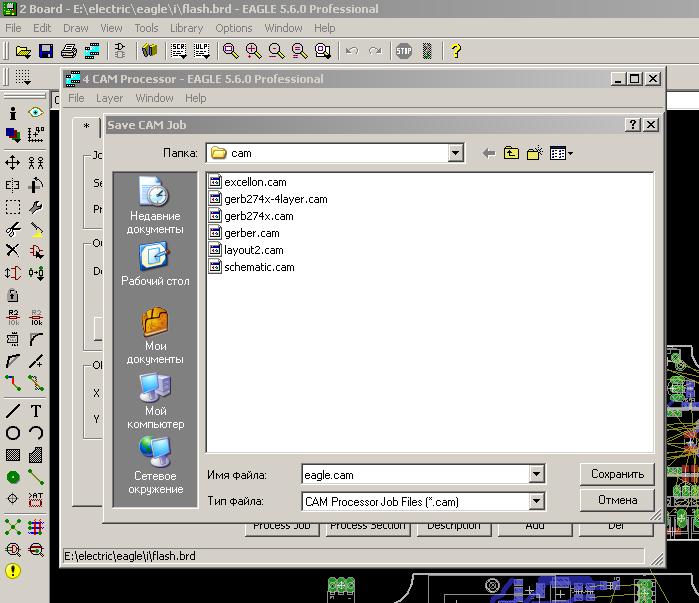The height and width of the screenshot is (603, 699).
Task: Click the Info tool in left toolbar
Action: pyautogui.click(x=13, y=114)
